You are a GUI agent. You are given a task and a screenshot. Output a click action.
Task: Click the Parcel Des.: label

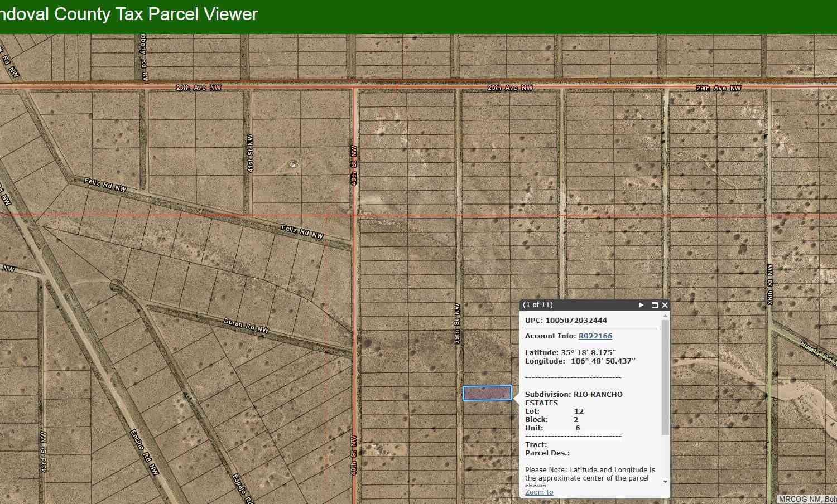coord(547,453)
